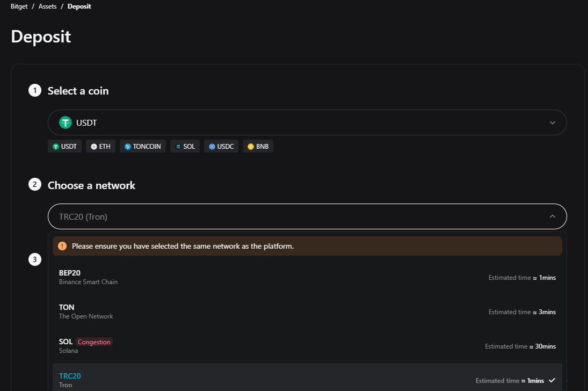Choose the BEP20 Binance Smart Chain network
The width and height of the screenshot is (588, 391).
[307, 277]
